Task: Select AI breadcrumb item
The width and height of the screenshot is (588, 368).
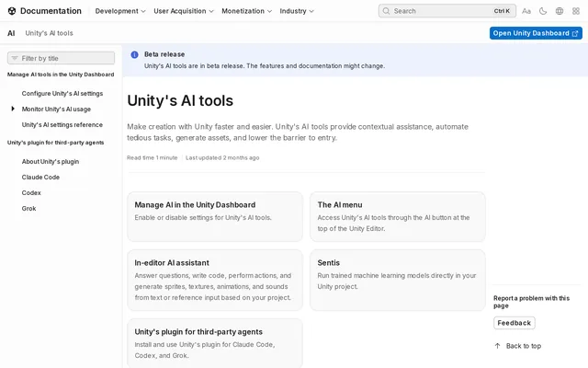Action: [11, 33]
